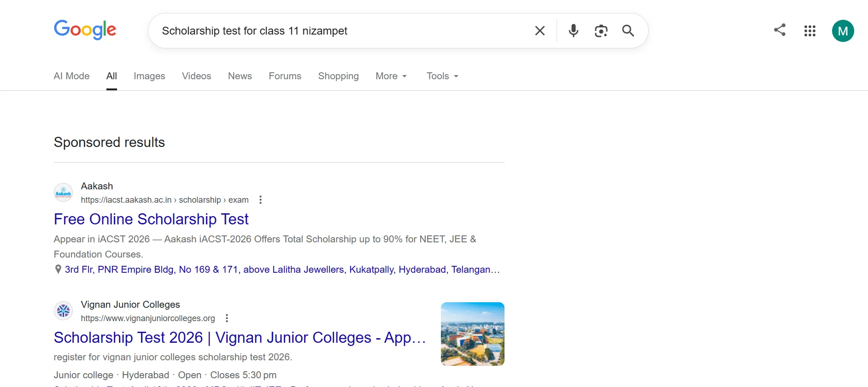868x387 pixels.
Task: Click the Sponsored results heading
Action: tap(109, 142)
